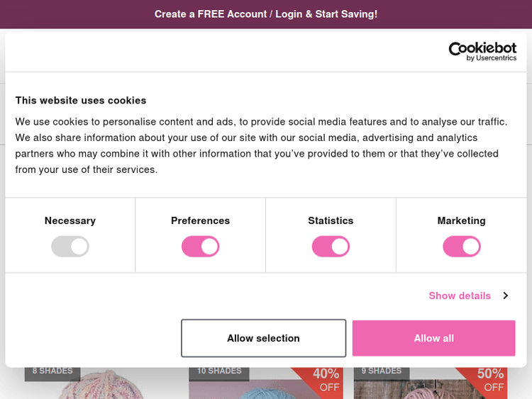
Task: Click the Marketing label text
Action: coord(461,220)
